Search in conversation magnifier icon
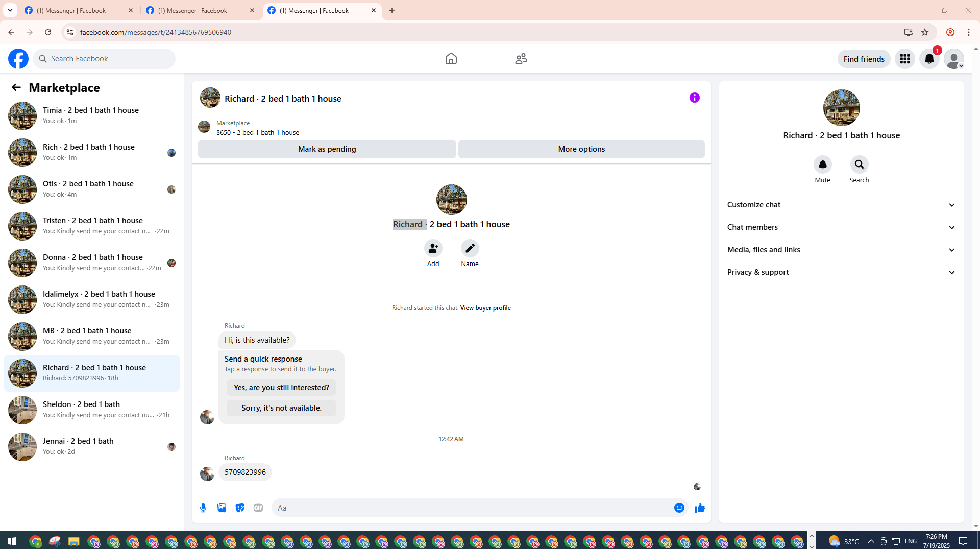The height and width of the screenshot is (549, 980). pos(859,164)
